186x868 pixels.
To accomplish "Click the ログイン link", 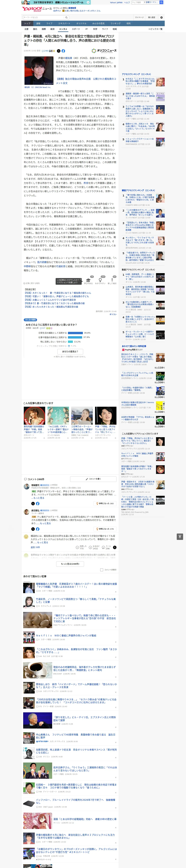I will (x=57, y=11).
